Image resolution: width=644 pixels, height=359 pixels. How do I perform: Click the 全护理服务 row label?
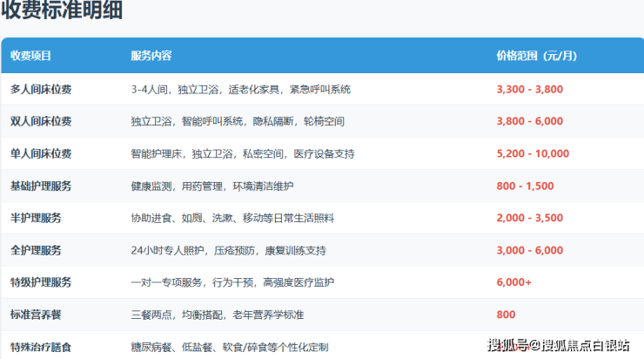click(36, 250)
